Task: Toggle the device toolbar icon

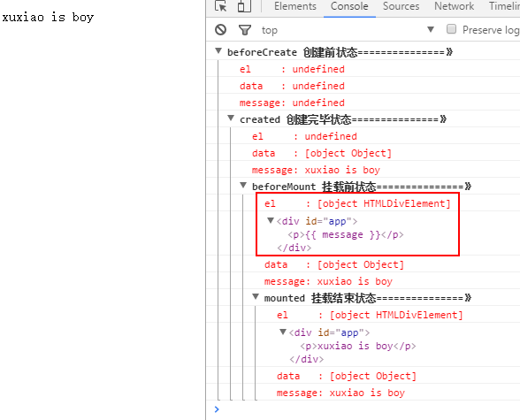Action: (244, 6)
